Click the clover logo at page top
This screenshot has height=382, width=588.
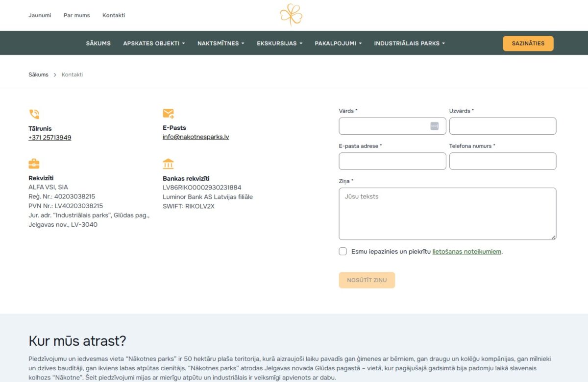291,15
